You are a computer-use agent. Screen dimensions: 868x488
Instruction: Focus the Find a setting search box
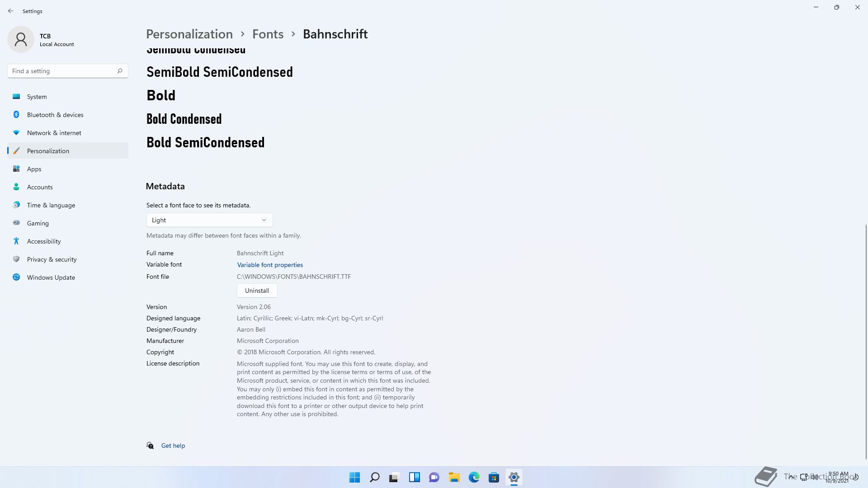(x=68, y=71)
